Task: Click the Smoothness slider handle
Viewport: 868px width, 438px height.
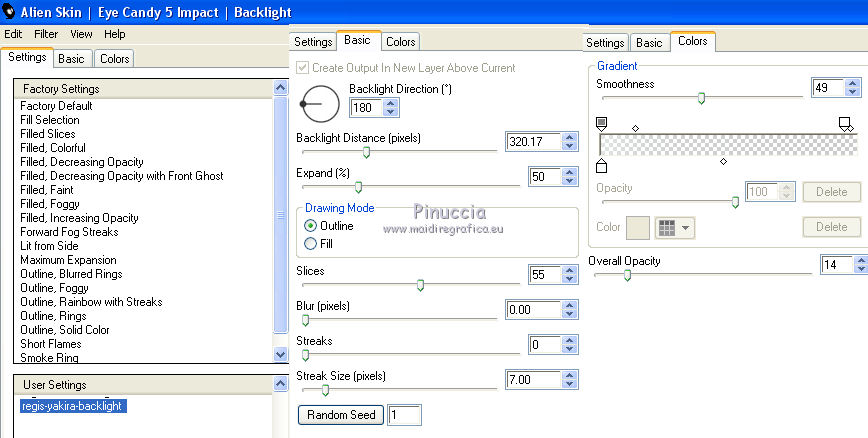Action: pos(701,99)
